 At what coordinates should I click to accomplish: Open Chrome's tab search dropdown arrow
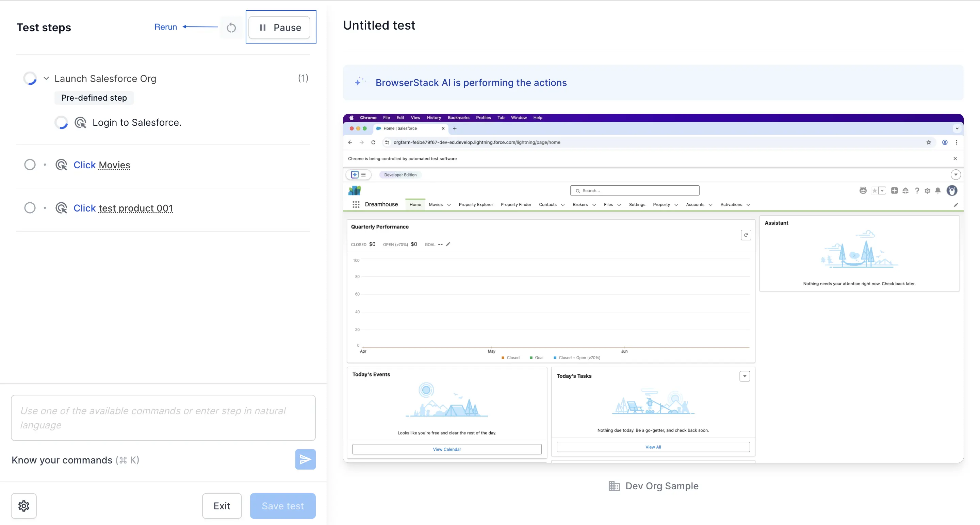coord(957,129)
